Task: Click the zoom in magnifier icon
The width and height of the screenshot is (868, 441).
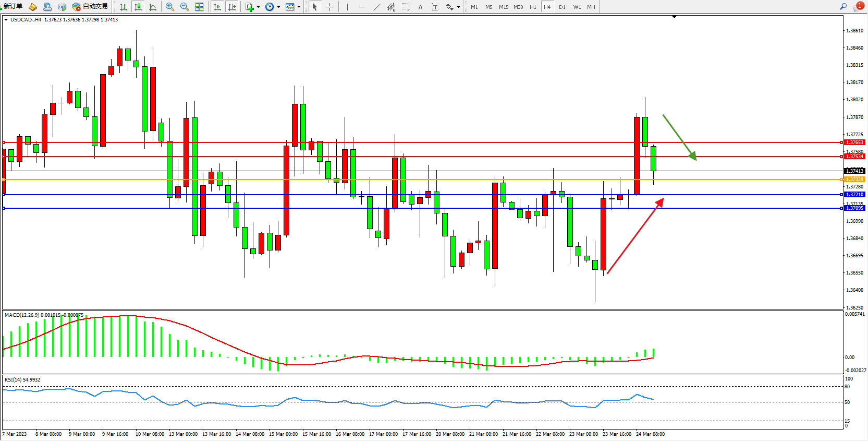Action: [169, 7]
